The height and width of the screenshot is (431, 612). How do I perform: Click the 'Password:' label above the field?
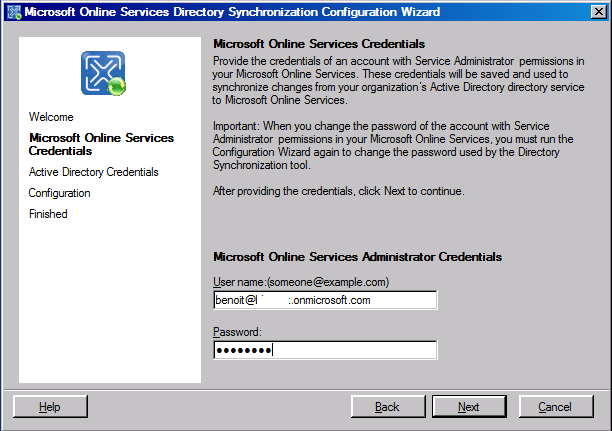pyautogui.click(x=237, y=331)
